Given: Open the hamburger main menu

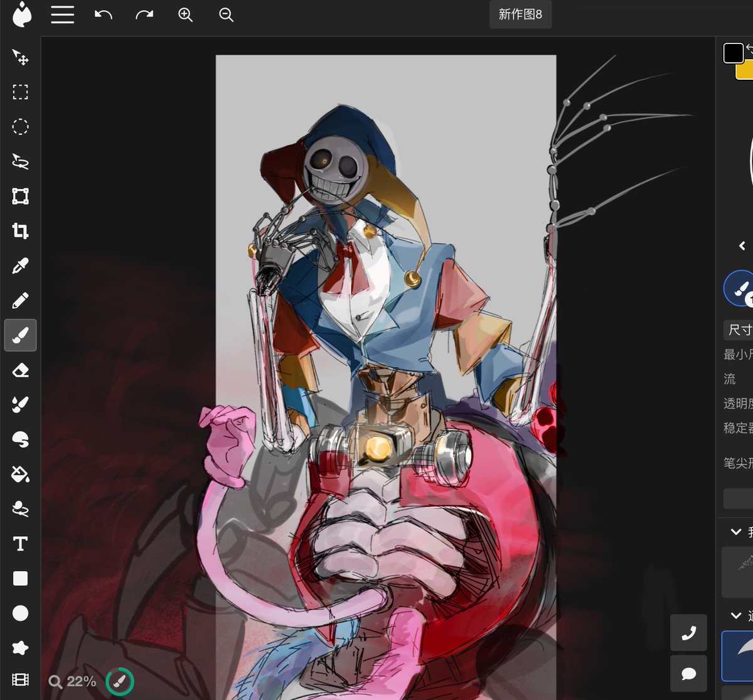Looking at the screenshot, I should [x=63, y=14].
